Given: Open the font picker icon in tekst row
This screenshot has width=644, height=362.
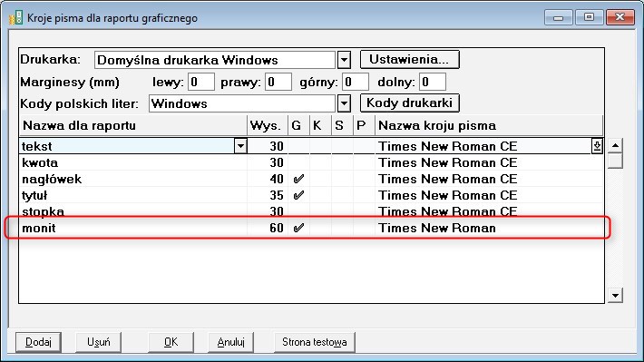Looking at the screenshot, I should point(597,146).
